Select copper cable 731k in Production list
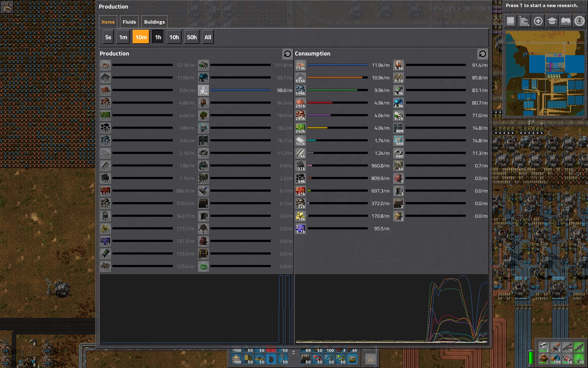This screenshot has height=368, width=588. pos(105,65)
